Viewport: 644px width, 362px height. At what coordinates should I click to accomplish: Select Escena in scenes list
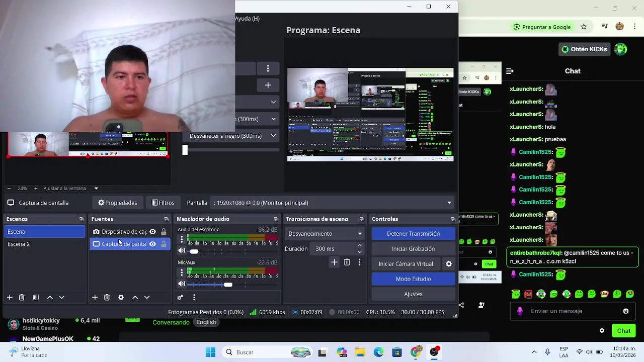click(x=45, y=232)
